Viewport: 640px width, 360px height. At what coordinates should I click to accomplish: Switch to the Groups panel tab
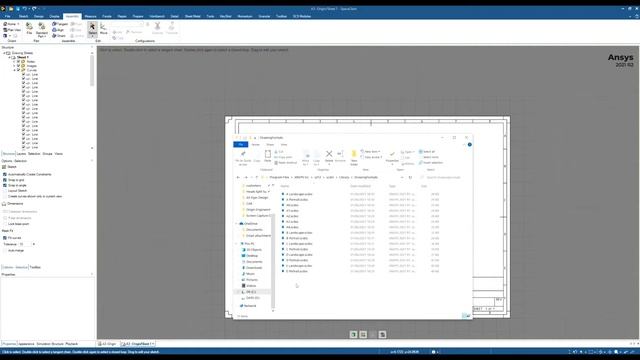click(47, 154)
